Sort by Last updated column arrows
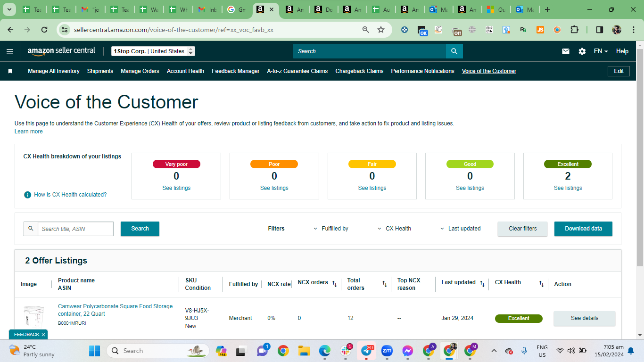The height and width of the screenshot is (362, 644). [482, 284]
